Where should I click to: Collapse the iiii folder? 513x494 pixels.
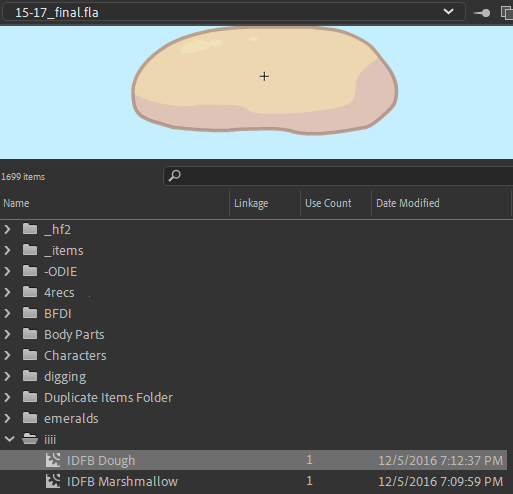[9, 439]
